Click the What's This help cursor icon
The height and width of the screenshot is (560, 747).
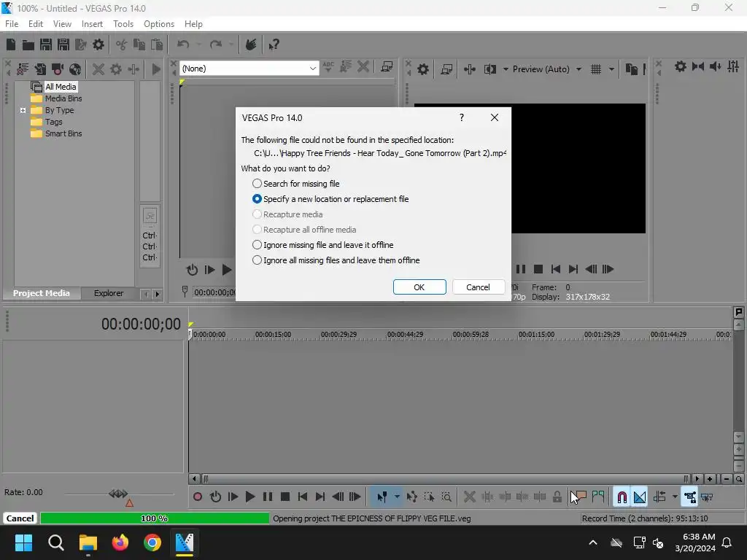pos(274,44)
